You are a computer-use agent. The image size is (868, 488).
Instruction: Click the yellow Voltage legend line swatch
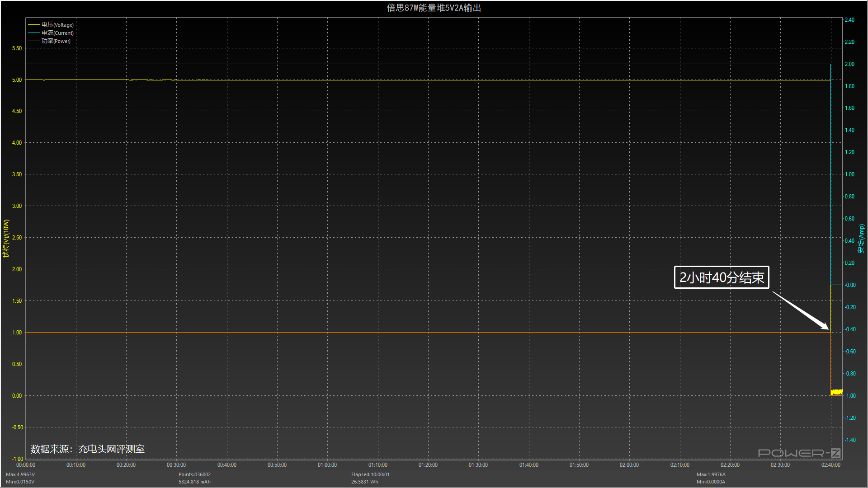(34, 25)
